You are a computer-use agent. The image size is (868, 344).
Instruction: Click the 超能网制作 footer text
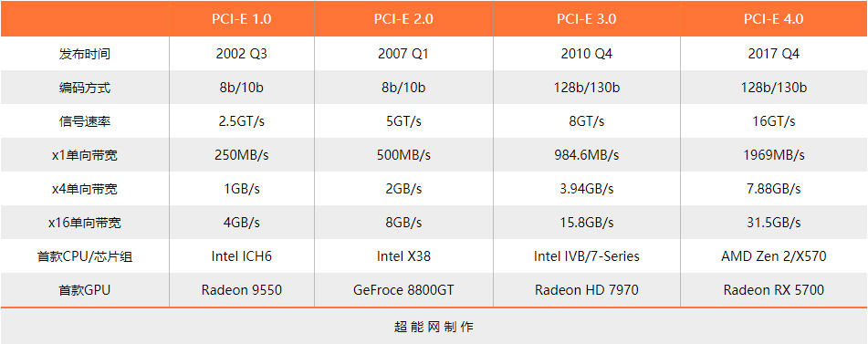434,327
